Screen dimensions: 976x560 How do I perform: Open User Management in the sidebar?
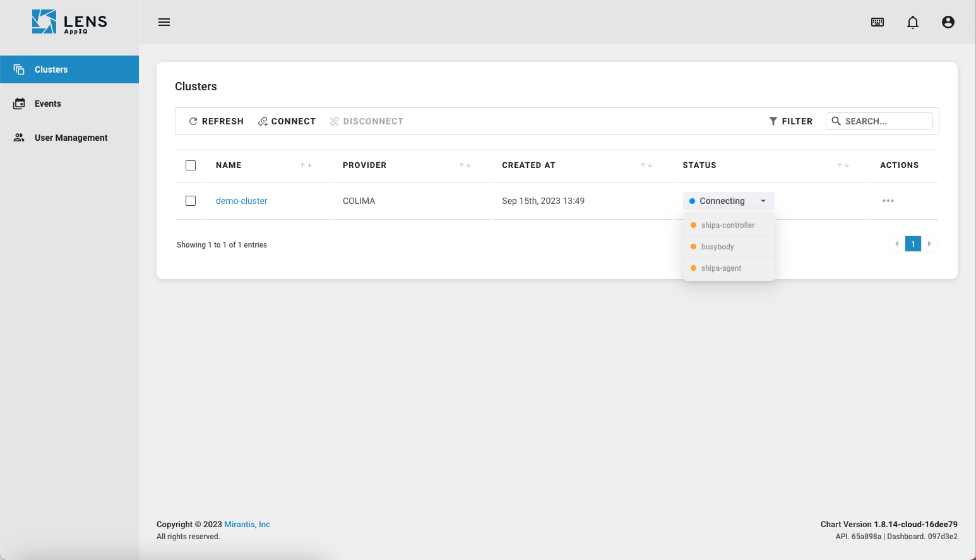tap(69, 138)
